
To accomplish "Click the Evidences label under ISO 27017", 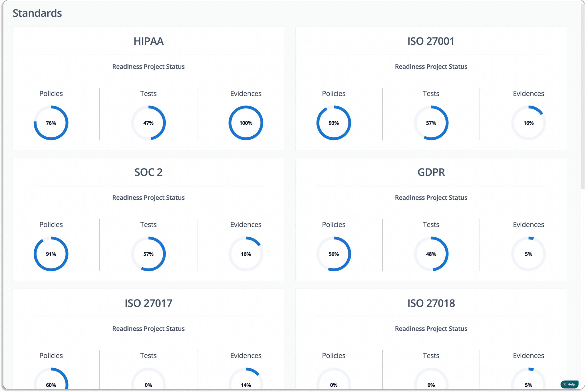I will click(x=246, y=356).
